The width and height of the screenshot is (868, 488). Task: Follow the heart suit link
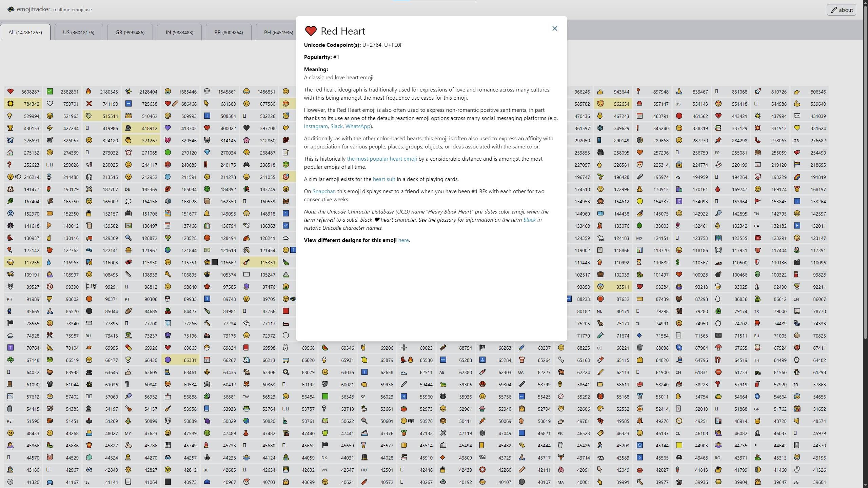(x=383, y=179)
